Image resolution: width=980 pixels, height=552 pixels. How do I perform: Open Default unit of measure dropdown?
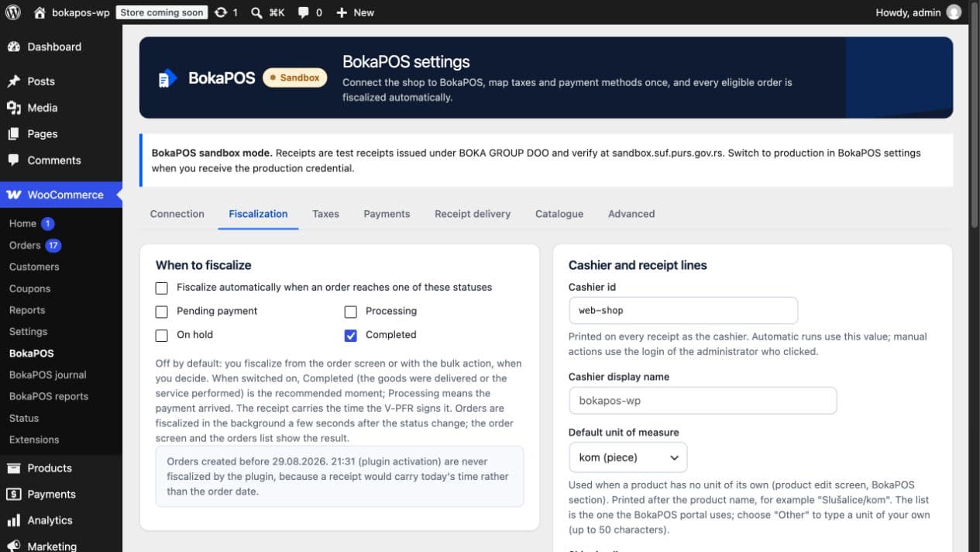tap(628, 457)
